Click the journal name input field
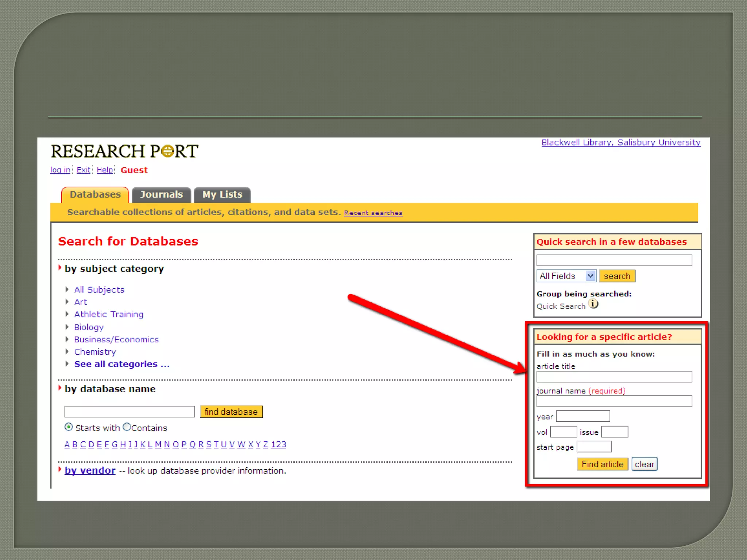The width and height of the screenshot is (747, 560). pos(614,401)
